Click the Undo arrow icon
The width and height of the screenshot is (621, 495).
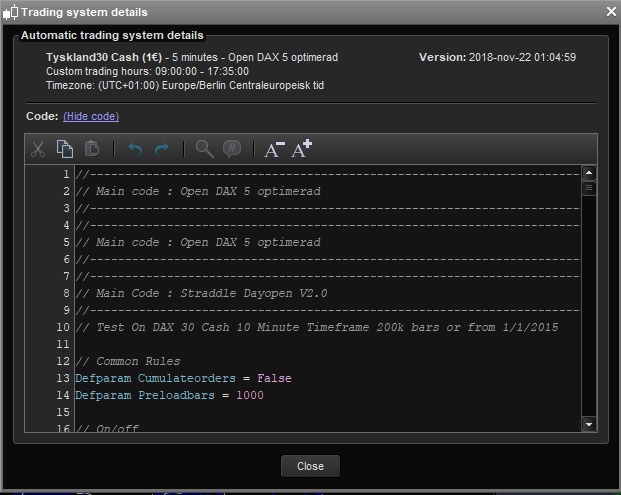click(x=135, y=149)
